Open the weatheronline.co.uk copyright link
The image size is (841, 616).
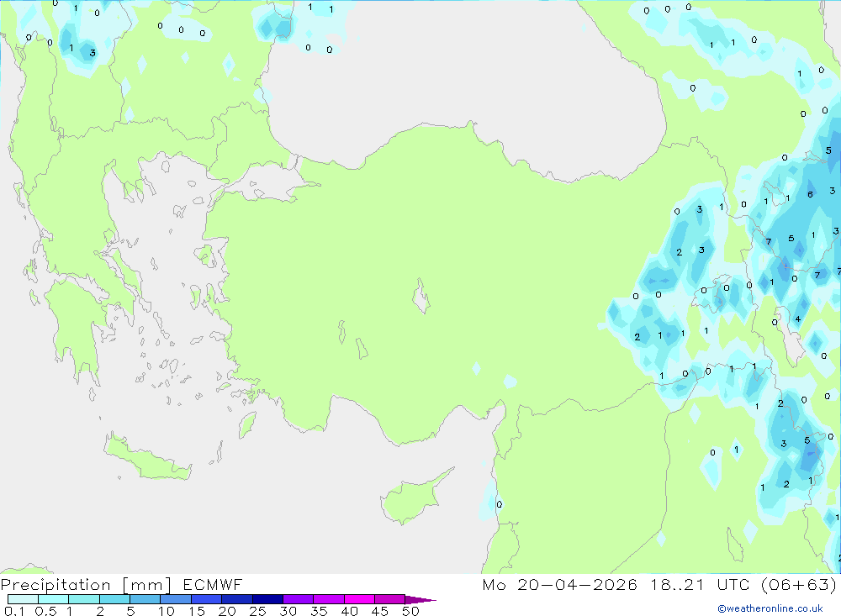click(770, 608)
